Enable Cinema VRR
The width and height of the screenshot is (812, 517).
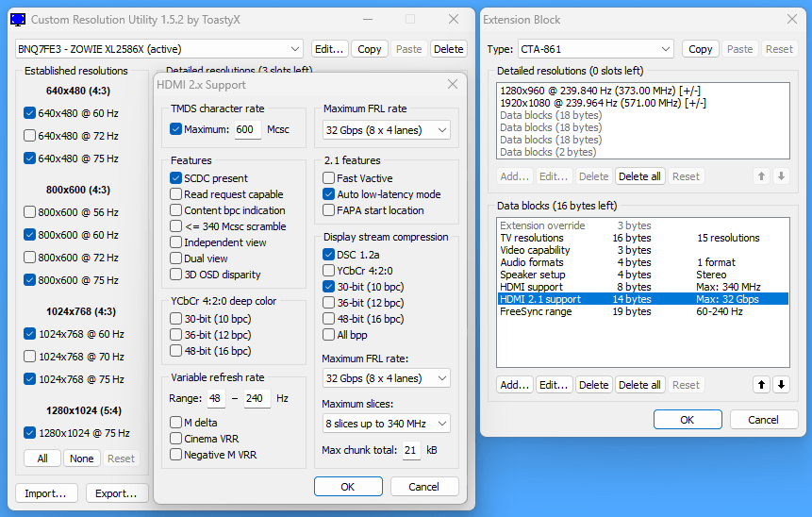176,439
